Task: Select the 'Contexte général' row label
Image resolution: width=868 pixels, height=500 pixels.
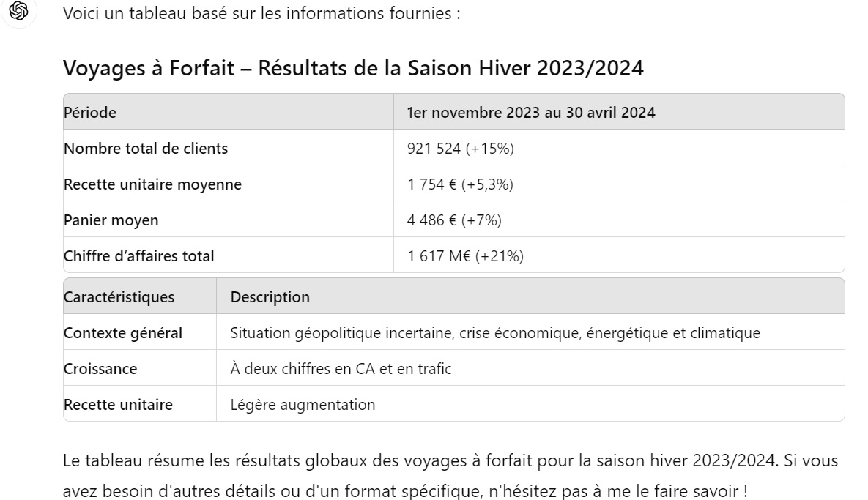Action: coord(123,333)
